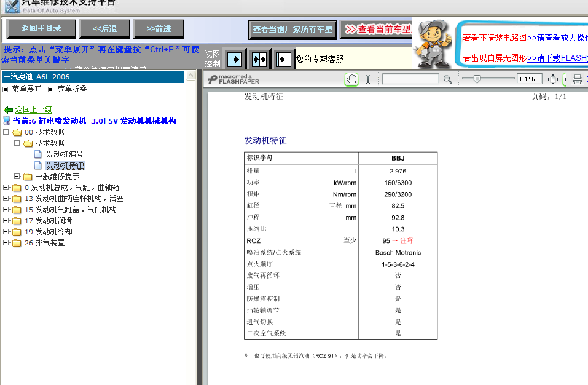Click the middle view control split icon

coord(259,60)
